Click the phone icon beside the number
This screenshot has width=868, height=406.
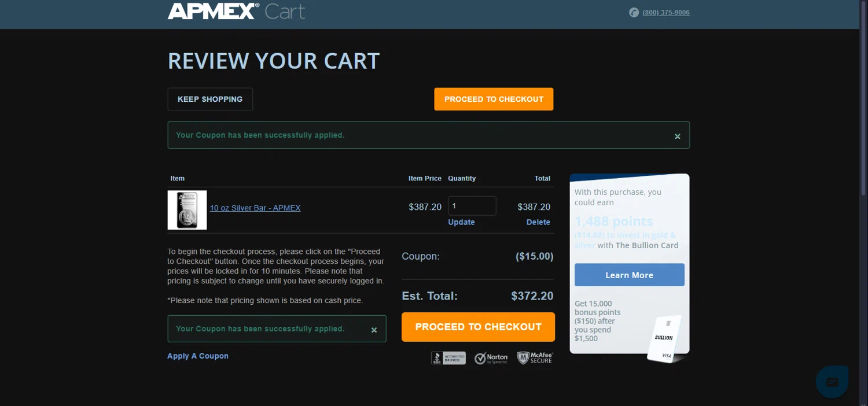click(634, 13)
